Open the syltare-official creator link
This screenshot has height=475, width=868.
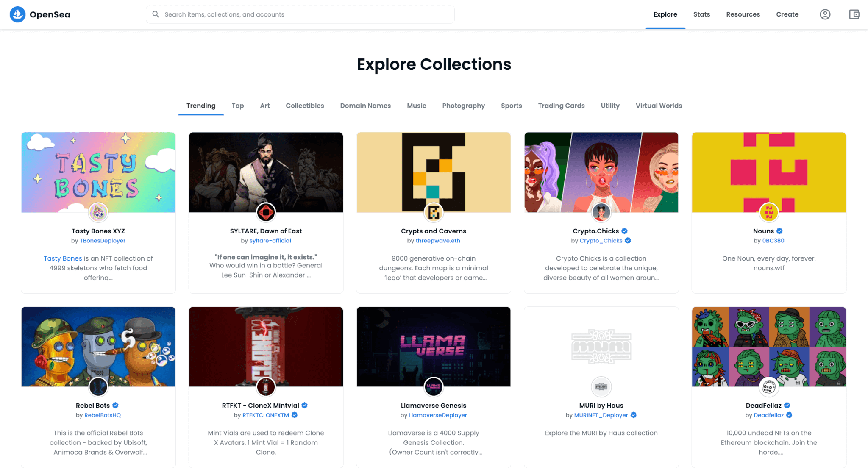click(x=270, y=241)
